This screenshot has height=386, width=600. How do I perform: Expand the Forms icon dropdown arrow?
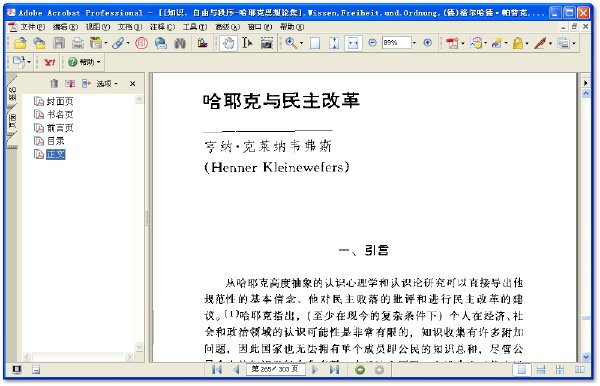coord(574,43)
